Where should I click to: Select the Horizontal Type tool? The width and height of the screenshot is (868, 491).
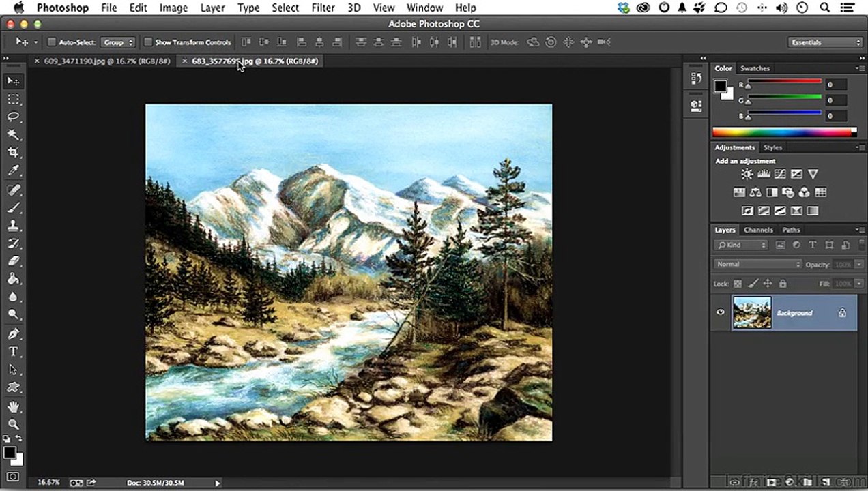[13, 352]
